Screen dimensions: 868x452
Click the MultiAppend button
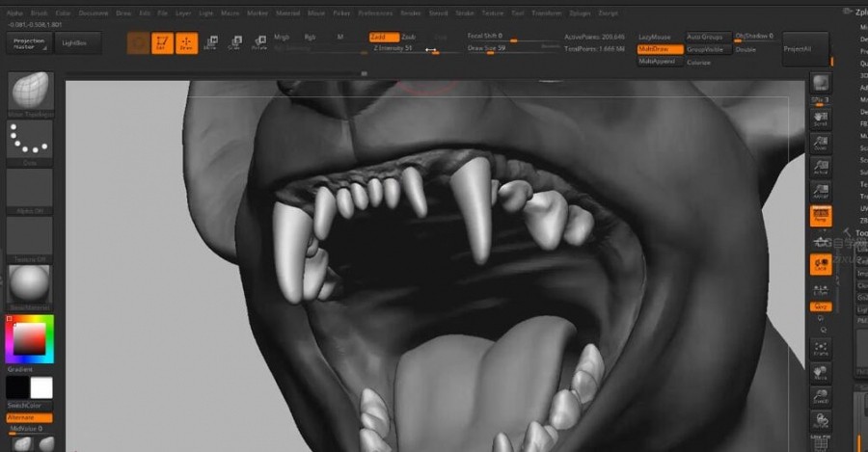click(x=660, y=62)
